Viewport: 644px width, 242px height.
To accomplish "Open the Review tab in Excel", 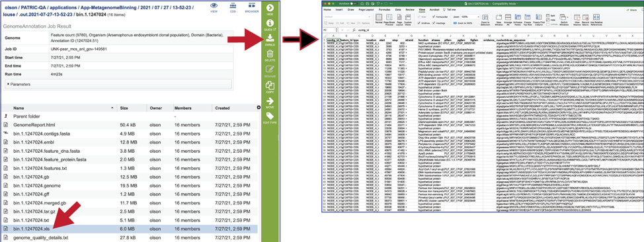I will coord(410,9).
